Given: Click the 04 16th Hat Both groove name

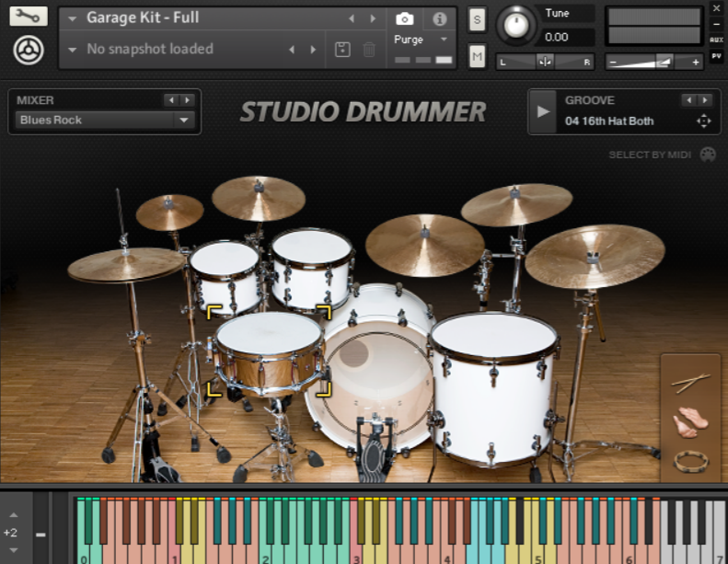Looking at the screenshot, I should point(609,121).
